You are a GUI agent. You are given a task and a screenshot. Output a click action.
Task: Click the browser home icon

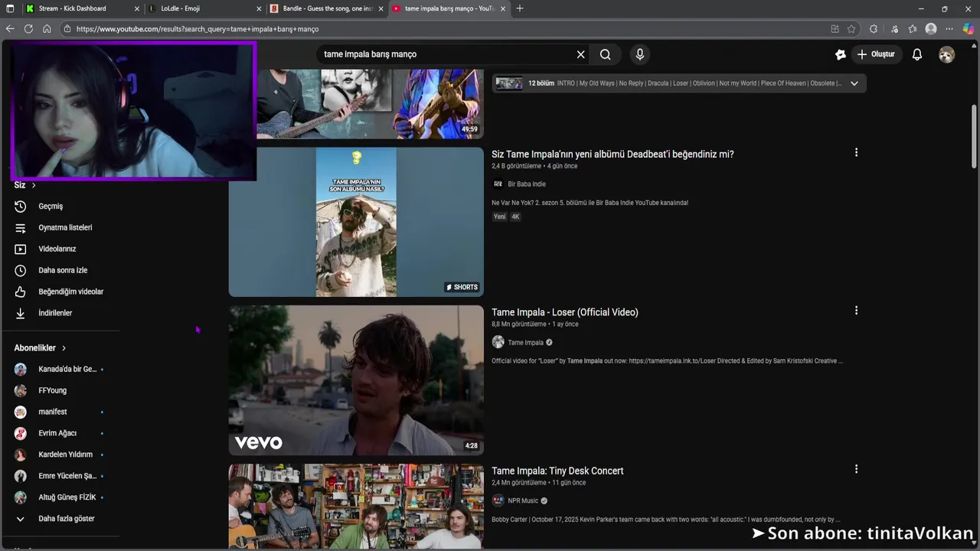tap(47, 29)
